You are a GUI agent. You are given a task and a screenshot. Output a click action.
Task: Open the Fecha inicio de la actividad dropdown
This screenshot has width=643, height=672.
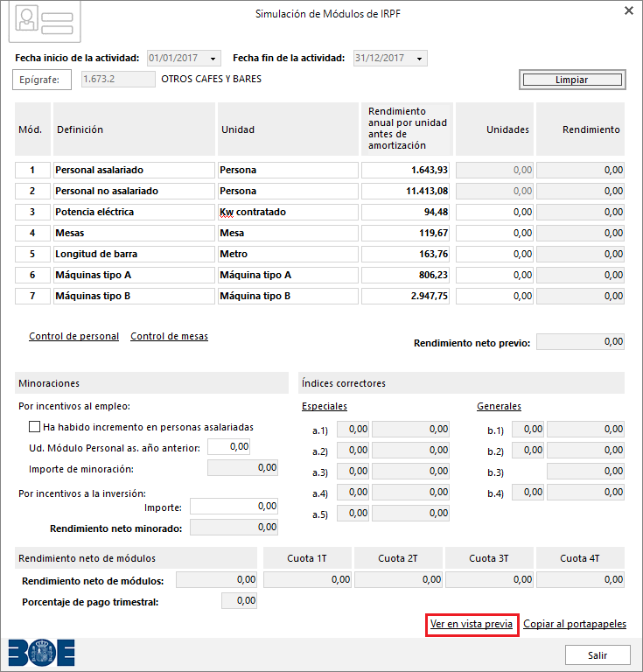(x=215, y=59)
